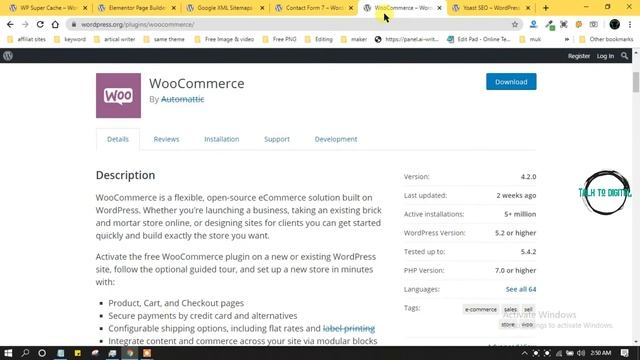Viewport: 640px width, 360px height.
Task: Open the Windows notification center
Action: pyautogui.click(x=624, y=353)
